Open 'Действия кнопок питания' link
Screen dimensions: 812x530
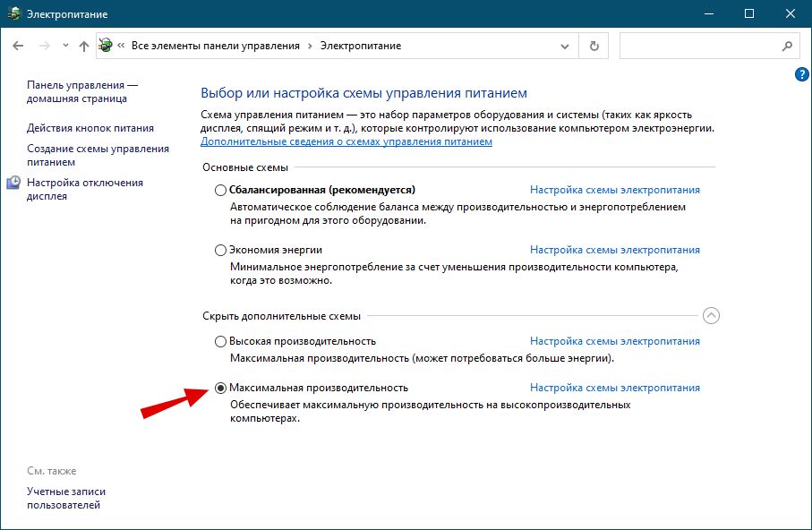click(x=90, y=128)
